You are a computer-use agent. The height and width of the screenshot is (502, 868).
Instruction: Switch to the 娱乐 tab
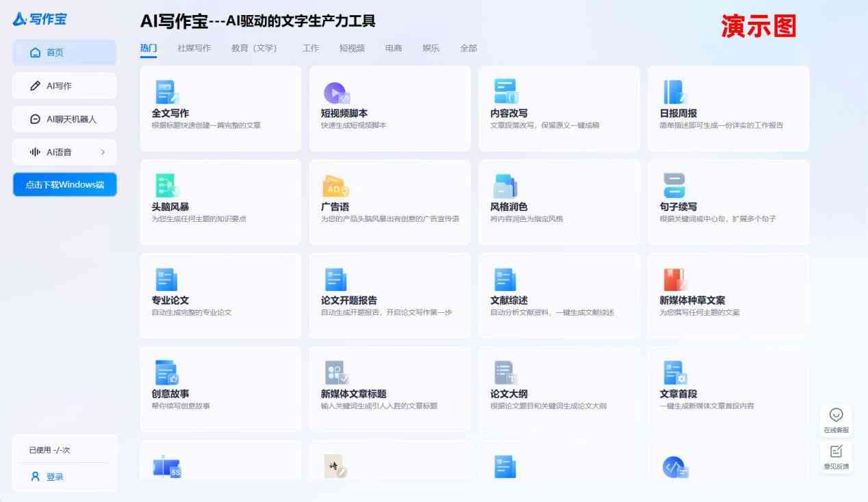pos(431,48)
